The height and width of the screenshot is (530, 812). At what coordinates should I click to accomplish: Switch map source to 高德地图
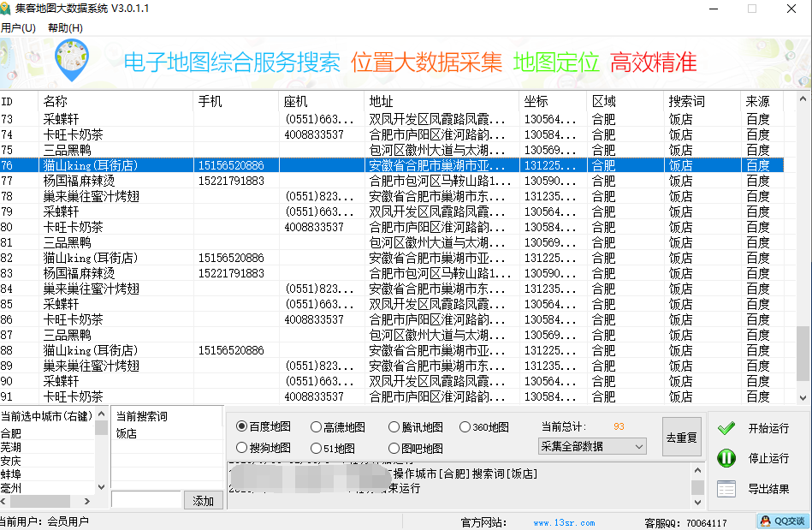[x=314, y=427]
